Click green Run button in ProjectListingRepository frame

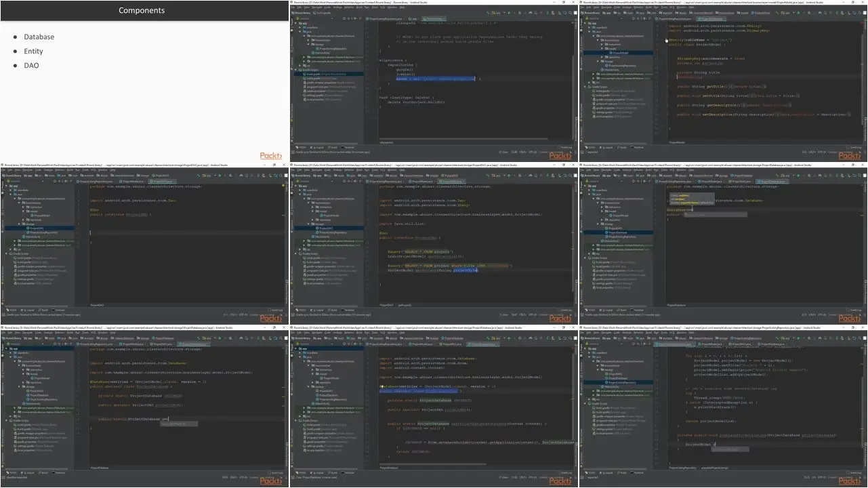click(x=798, y=338)
